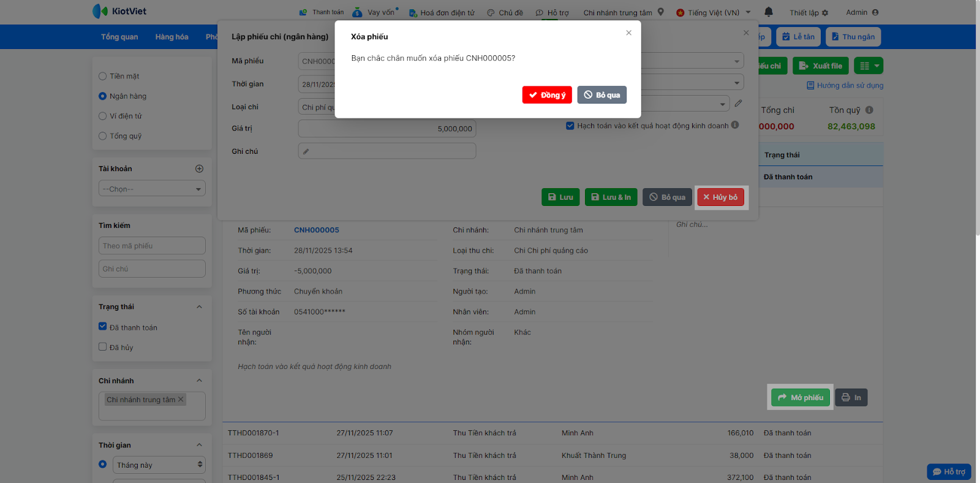Remove the Chi nhánh trung tâm tag
980x483 pixels.
click(181, 400)
